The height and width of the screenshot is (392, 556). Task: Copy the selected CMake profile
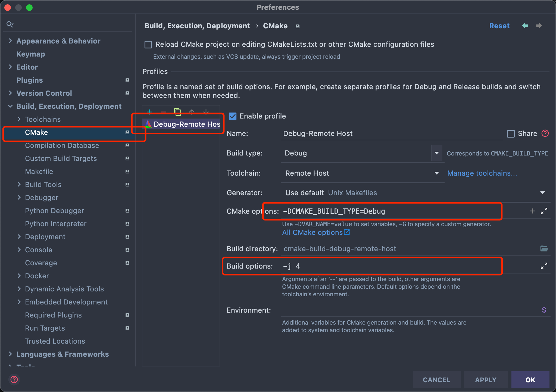click(x=177, y=112)
